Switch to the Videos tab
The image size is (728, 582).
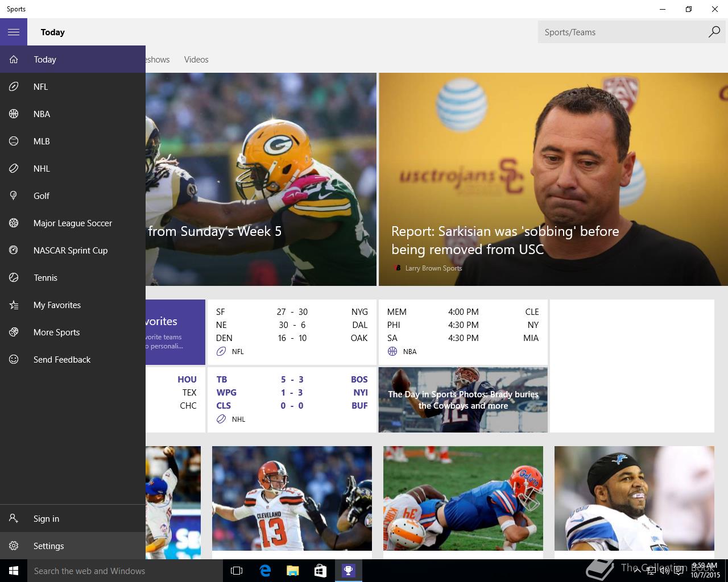(196, 59)
